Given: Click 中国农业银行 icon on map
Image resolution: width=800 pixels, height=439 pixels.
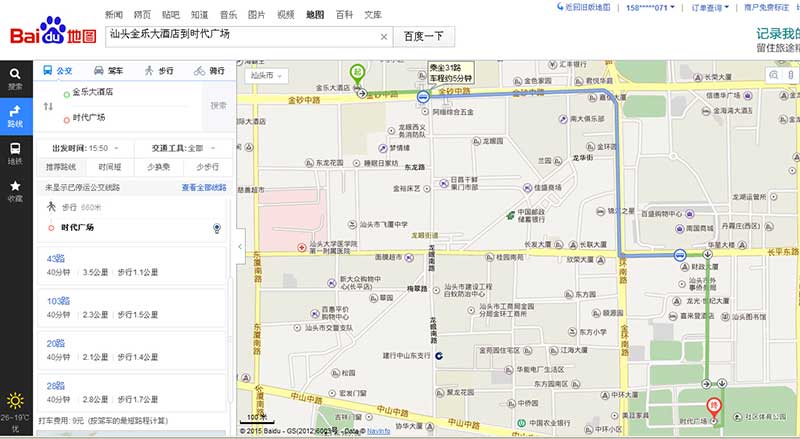Looking at the screenshot, I should point(521,423).
